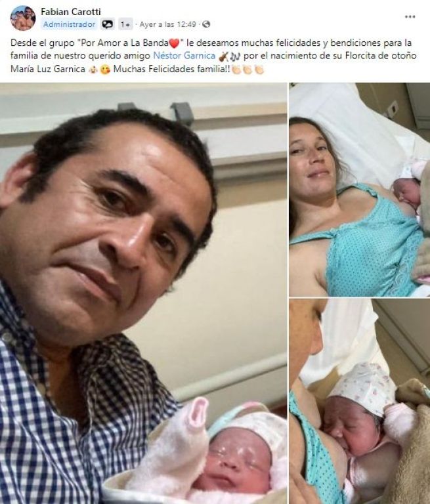The image size is (430, 504).
Task: Click the '1+' additional badges icon
Action: pos(125,24)
